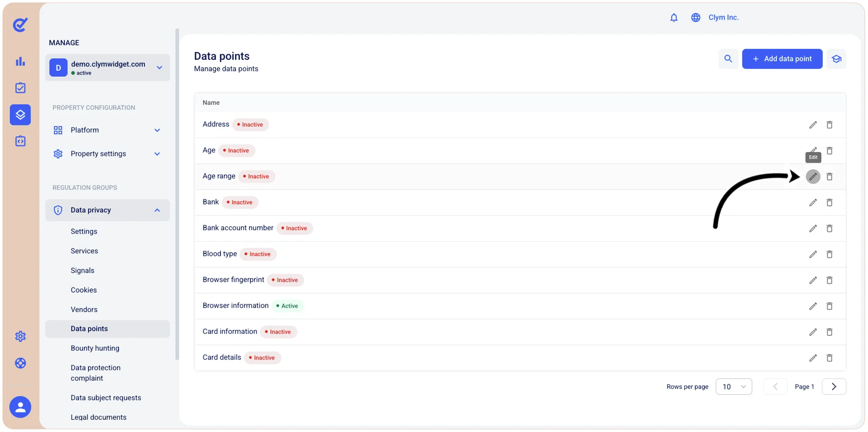Delete the Browser fingerprint data point
This screenshot has height=432, width=868.
(x=830, y=280)
